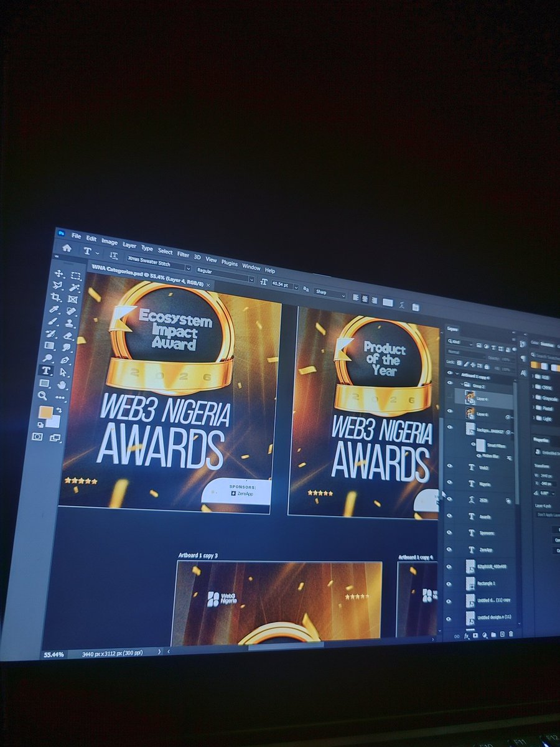Hide the Awards text layer
560x747 pixels.
[x=450, y=516]
